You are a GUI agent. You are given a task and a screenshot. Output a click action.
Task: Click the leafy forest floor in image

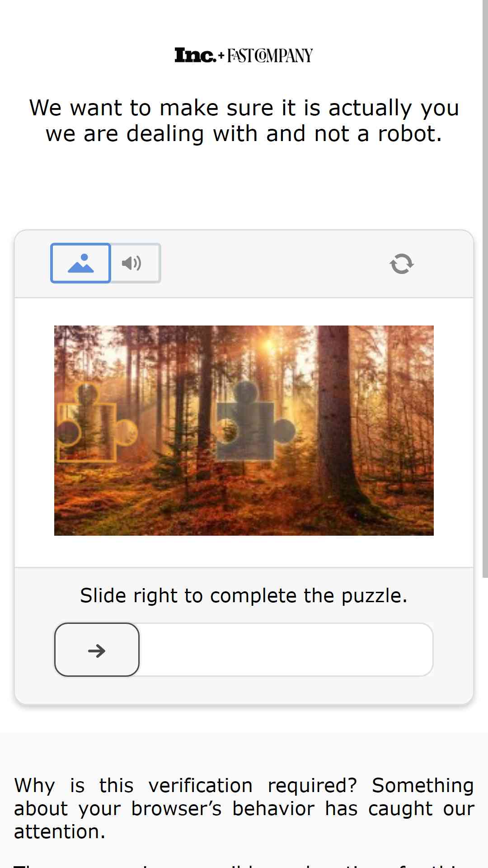(x=244, y=506)
